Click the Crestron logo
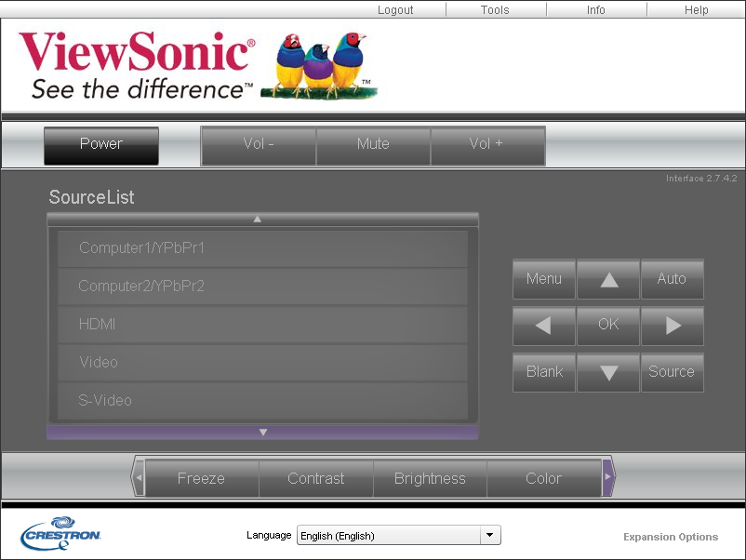 click(x=60, y=533)
